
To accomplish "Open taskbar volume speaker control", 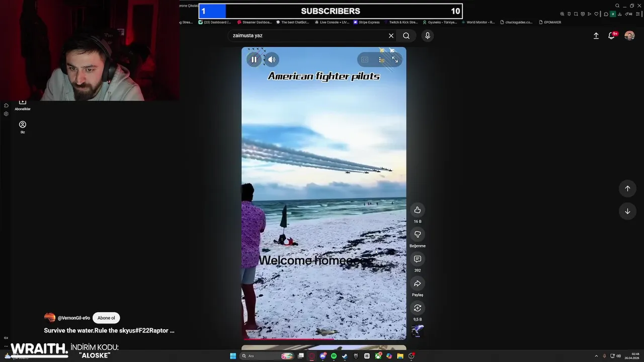I will (618, 356).
